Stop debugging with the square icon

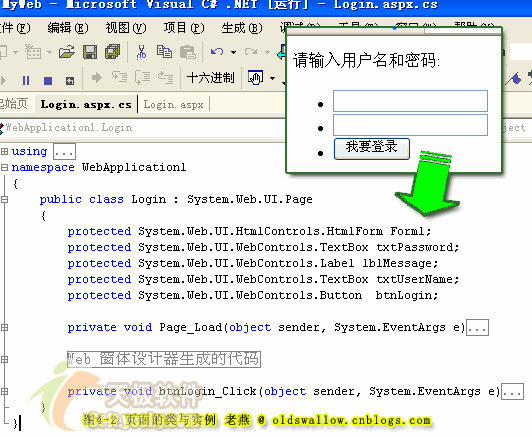click(x=48, y=80)
